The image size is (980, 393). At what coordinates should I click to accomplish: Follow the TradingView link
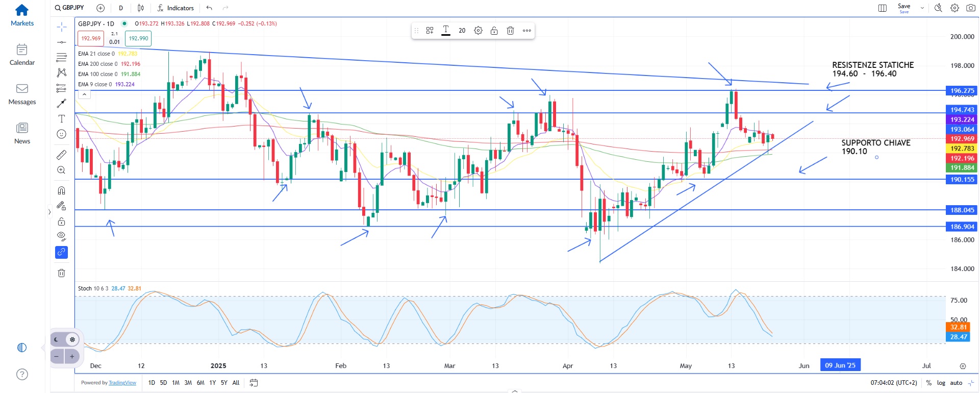click(x=122, y=383)
